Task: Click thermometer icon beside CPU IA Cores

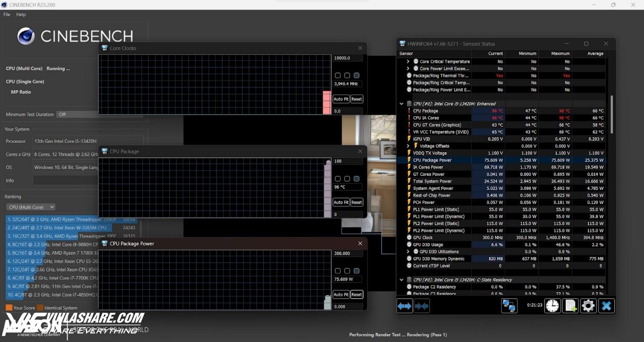Action: (409, 118)
